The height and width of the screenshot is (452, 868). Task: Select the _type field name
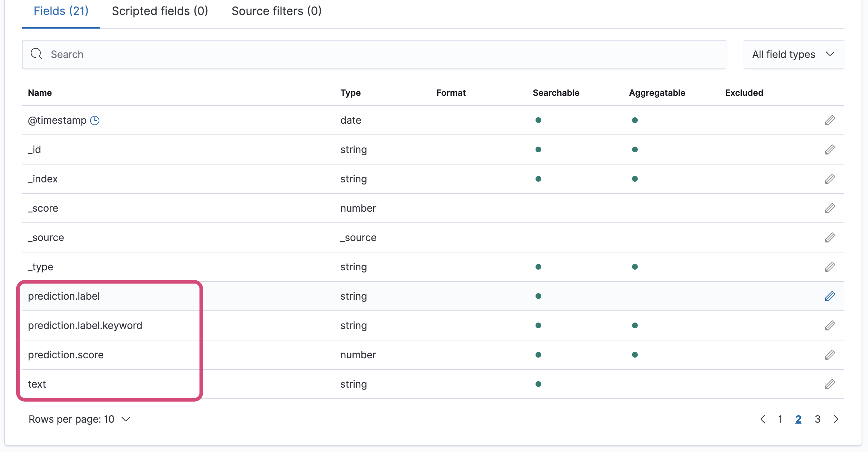40,267
